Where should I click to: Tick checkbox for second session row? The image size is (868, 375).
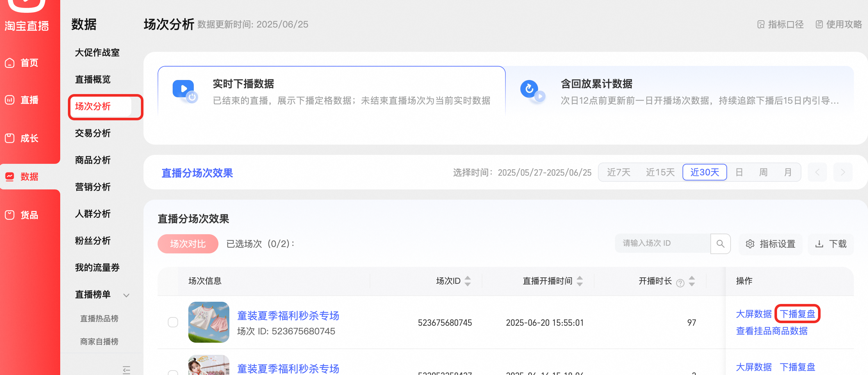pyautogui.click(x=173, y=372)
